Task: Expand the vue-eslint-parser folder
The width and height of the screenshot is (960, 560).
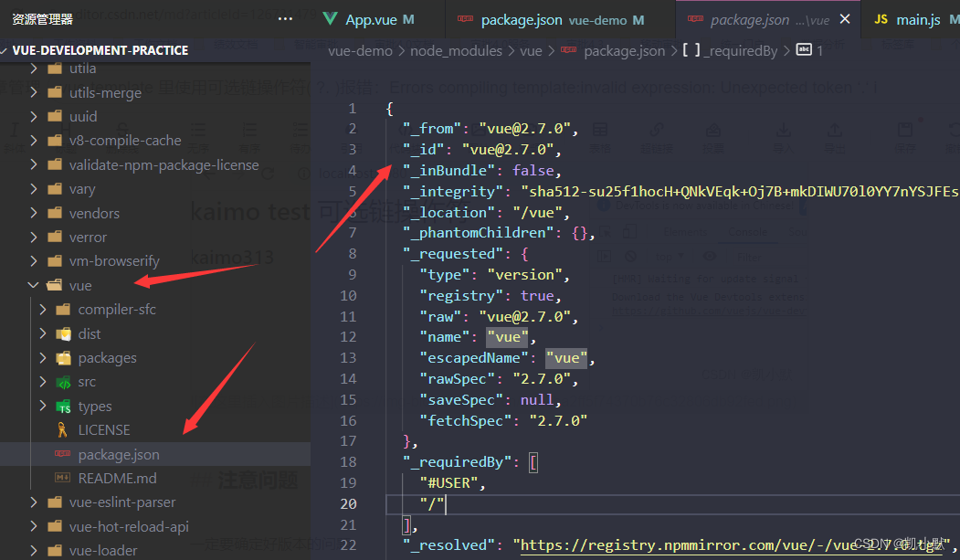Action: [x=33, y=502]
